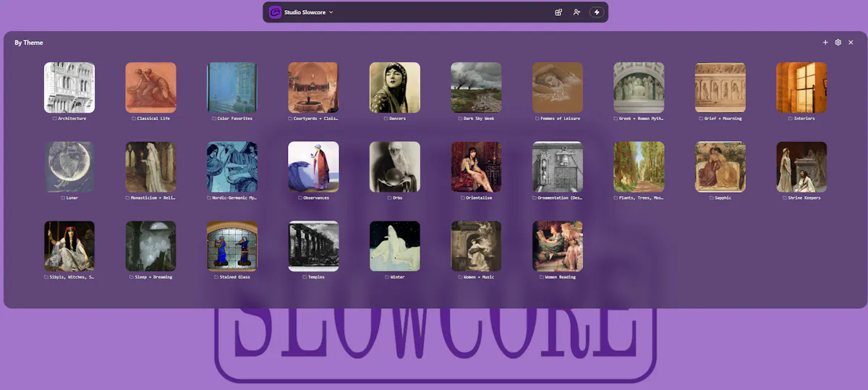This screenshot has height=390, width=868.
Task: Open the Sapphic folder thumbnail
Action: click(x=720, y=166)
